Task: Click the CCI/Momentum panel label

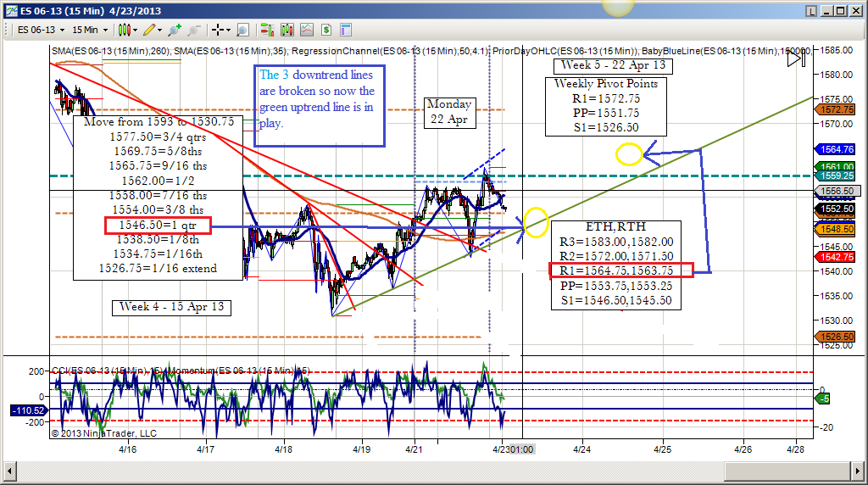Action: point(181,371)
